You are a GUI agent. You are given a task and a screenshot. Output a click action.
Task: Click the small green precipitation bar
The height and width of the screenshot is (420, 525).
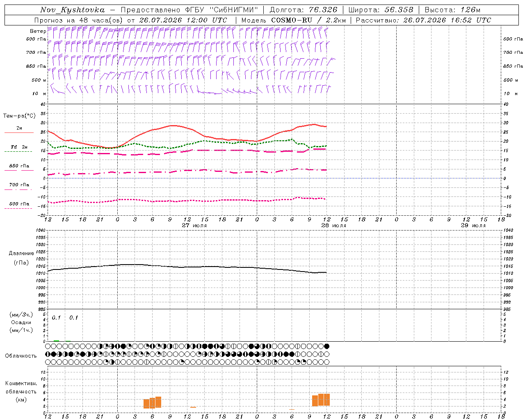[x=56, y=340]
